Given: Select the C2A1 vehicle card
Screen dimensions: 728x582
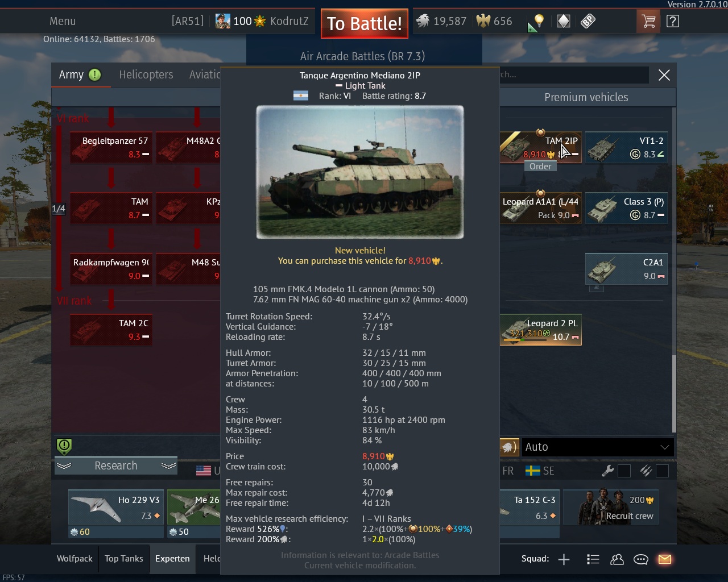Looking at the screenshot, I should (626, 269).
